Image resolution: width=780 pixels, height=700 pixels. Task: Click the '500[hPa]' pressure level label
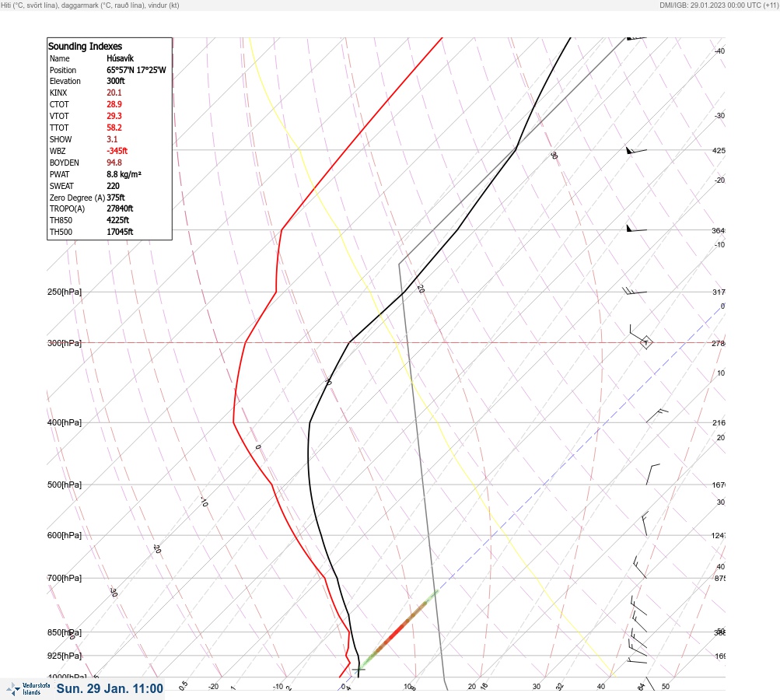tap(65, 485)
